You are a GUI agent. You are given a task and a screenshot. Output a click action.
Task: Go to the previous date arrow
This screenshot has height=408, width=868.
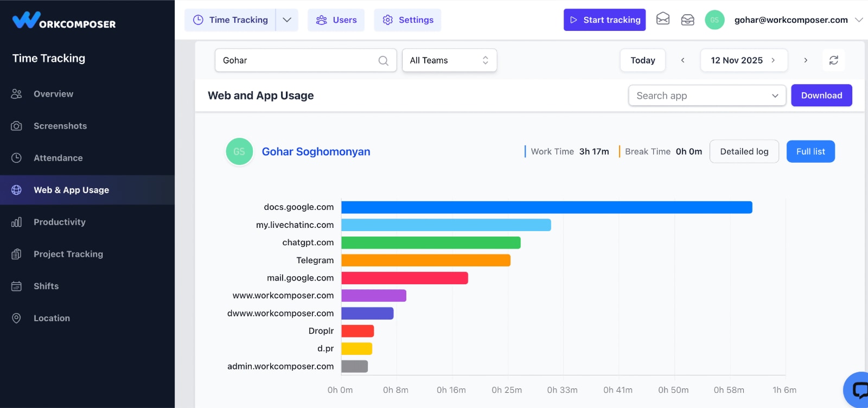683,60
